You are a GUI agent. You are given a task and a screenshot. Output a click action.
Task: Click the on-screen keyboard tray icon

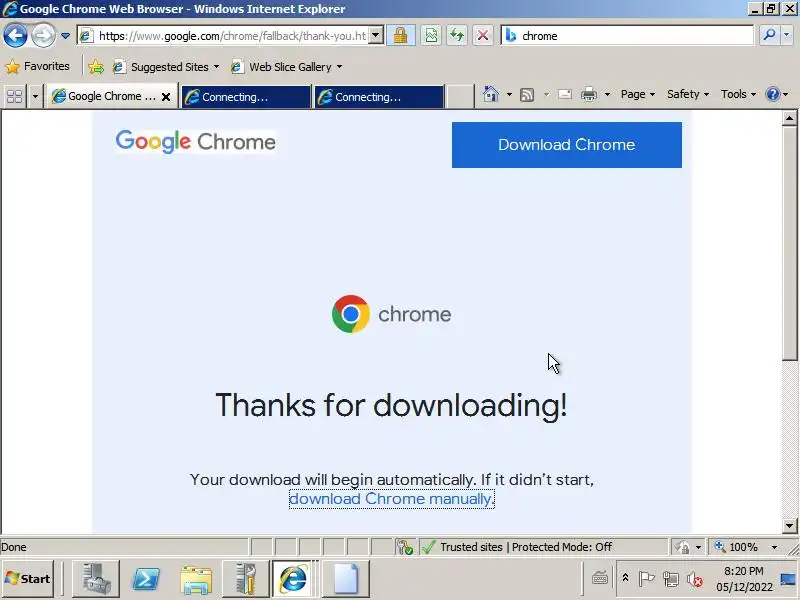[599, 579]
